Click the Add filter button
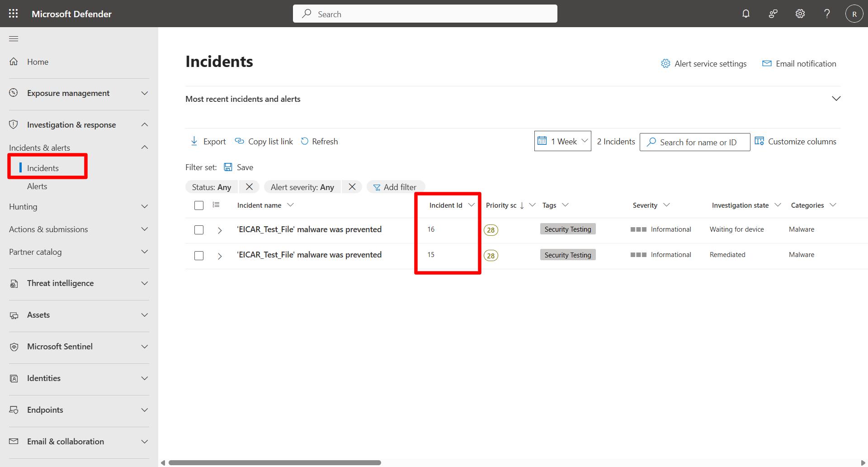 click(396, 187)
